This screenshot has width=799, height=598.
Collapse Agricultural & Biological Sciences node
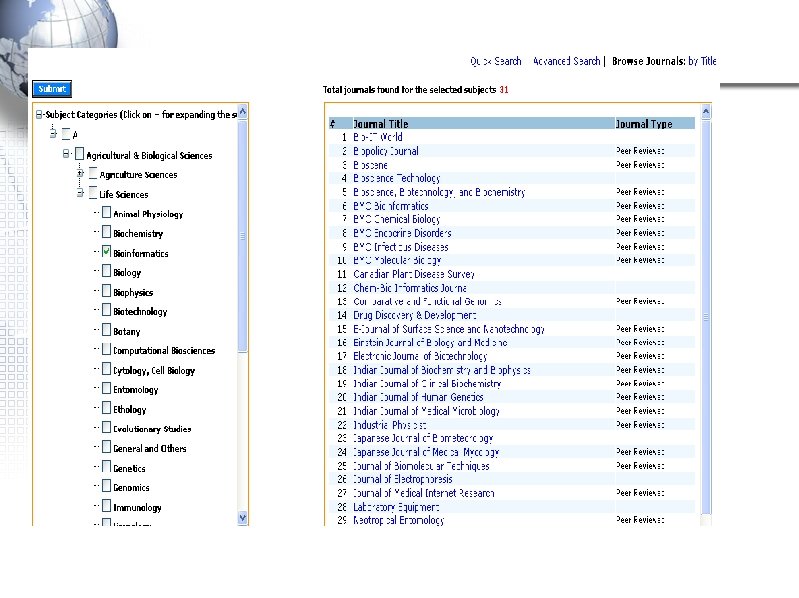pyautogui.click(x=66, y=153)
